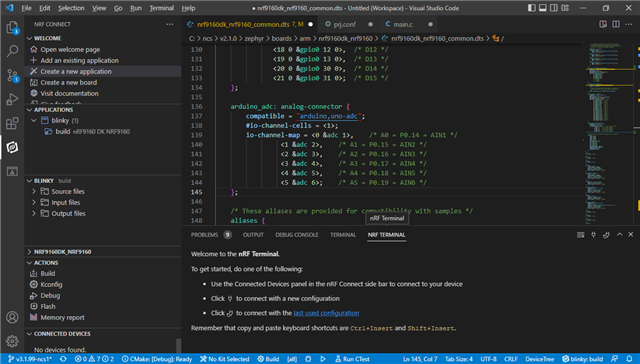Image resolution: width=640 pixels, height=364 pixels.
Task: Click the status bar play icon
Action: [x=323, y=359]
